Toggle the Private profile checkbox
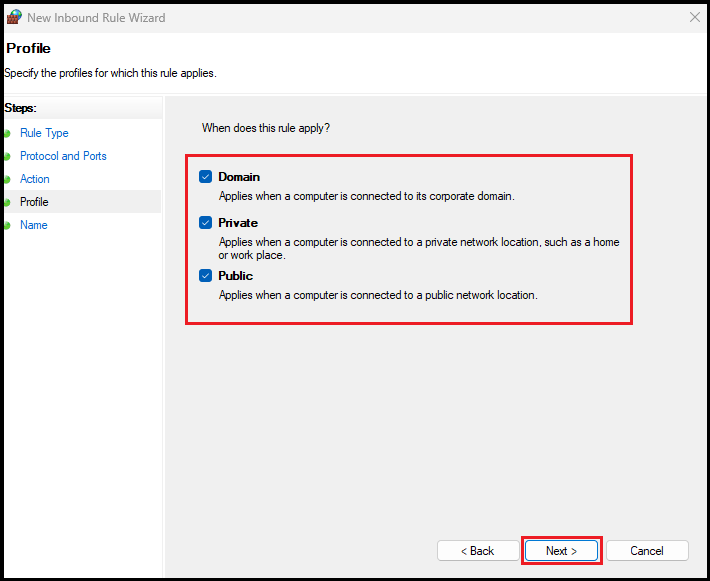This screenshot has width=710, height=581. [x=206, y=223]
